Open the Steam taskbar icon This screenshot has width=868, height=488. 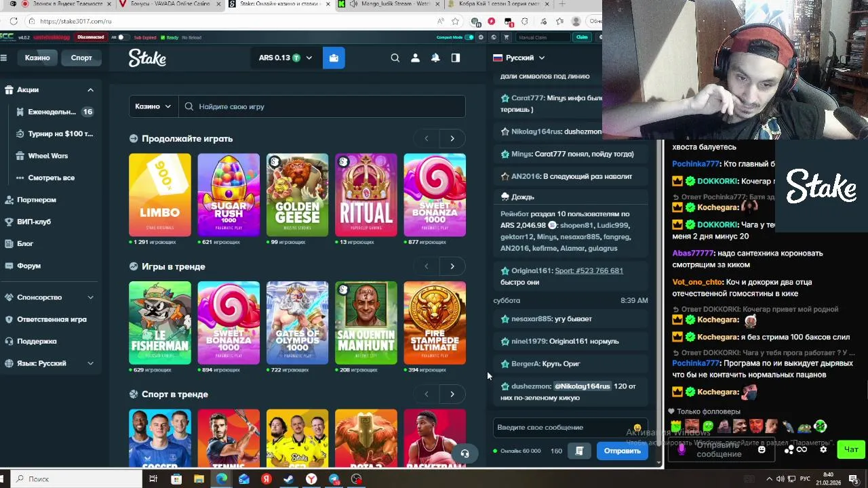click(289, 479)
